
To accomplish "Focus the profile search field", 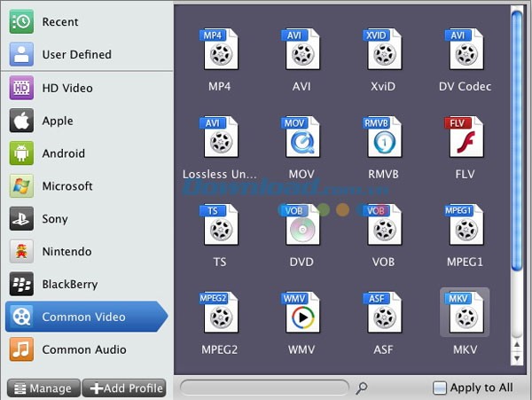I will coord(264,388).
